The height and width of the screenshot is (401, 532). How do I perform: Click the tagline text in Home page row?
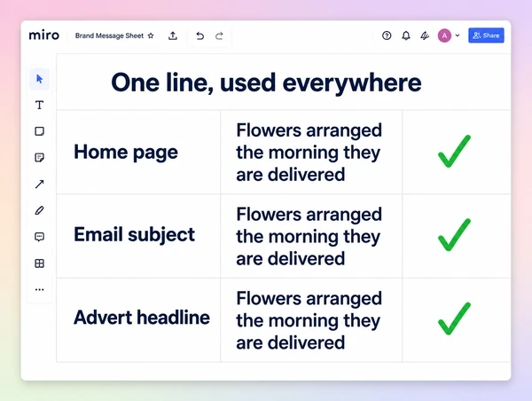(309, 153)
